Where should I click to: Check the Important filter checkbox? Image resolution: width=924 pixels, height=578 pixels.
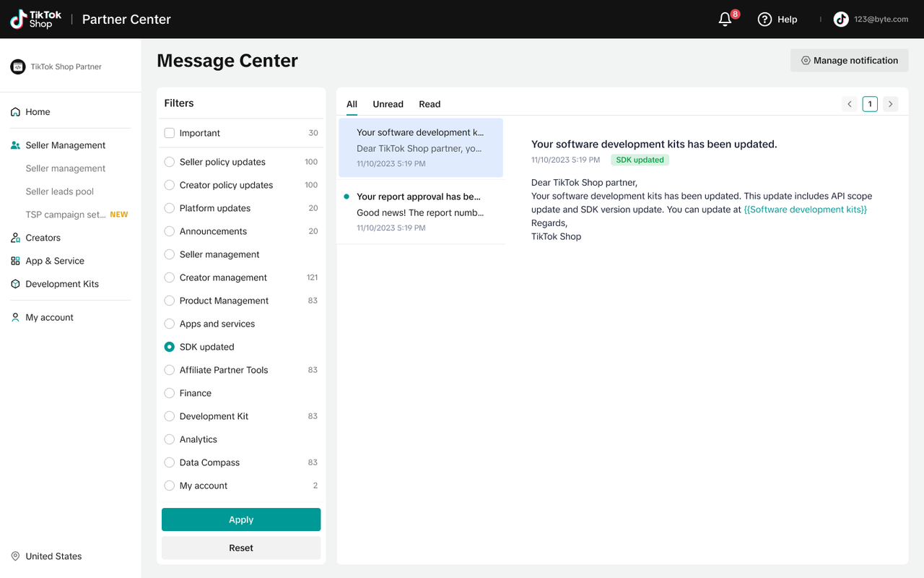pos(170,133)
